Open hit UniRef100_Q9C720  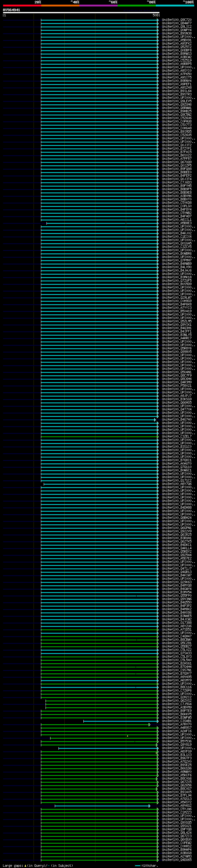click(x=176, y=20)
